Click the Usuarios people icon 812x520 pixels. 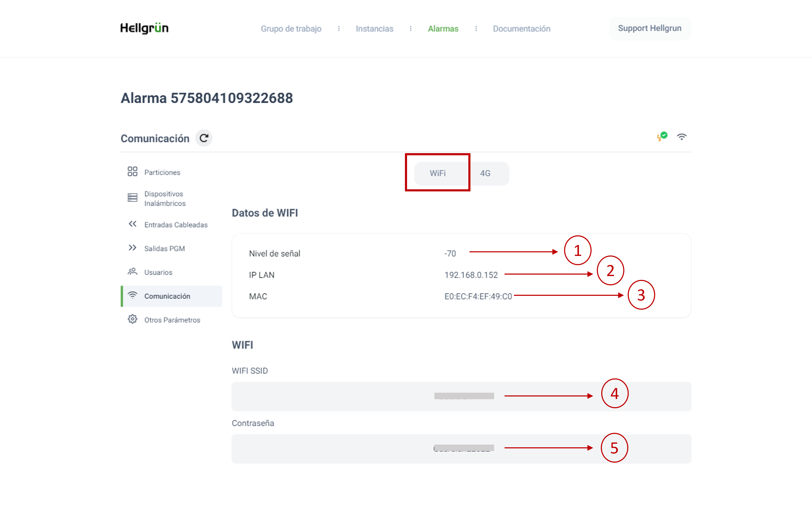click(132, 271)
